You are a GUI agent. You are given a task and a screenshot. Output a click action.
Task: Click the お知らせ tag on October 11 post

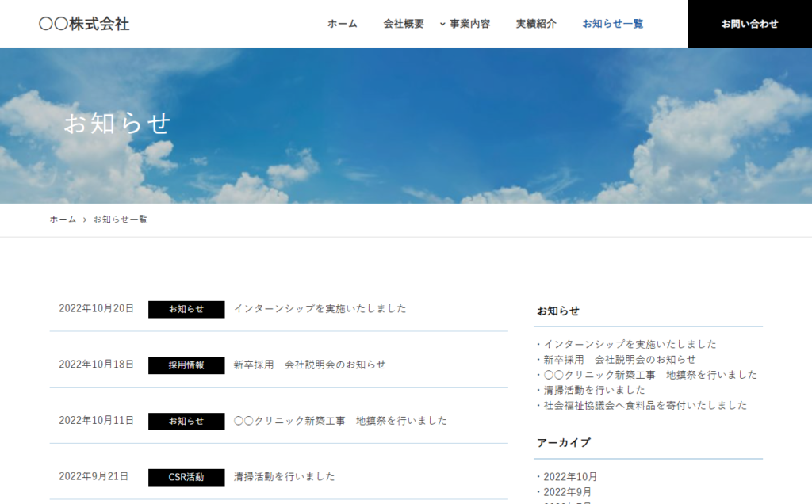[x=186, y=422]
